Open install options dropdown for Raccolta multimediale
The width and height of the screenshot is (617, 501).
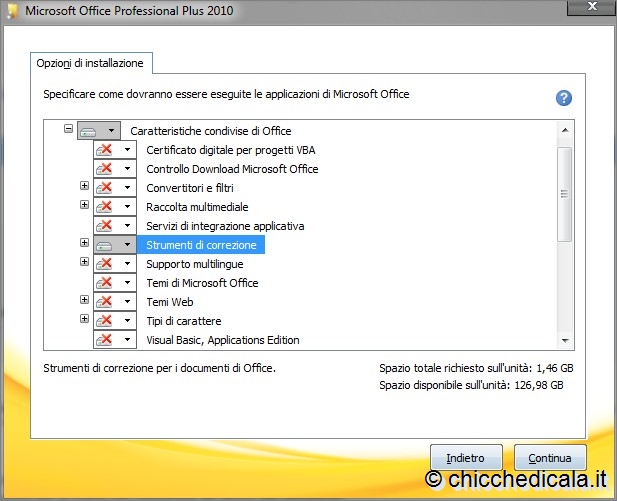click(127, 207)
